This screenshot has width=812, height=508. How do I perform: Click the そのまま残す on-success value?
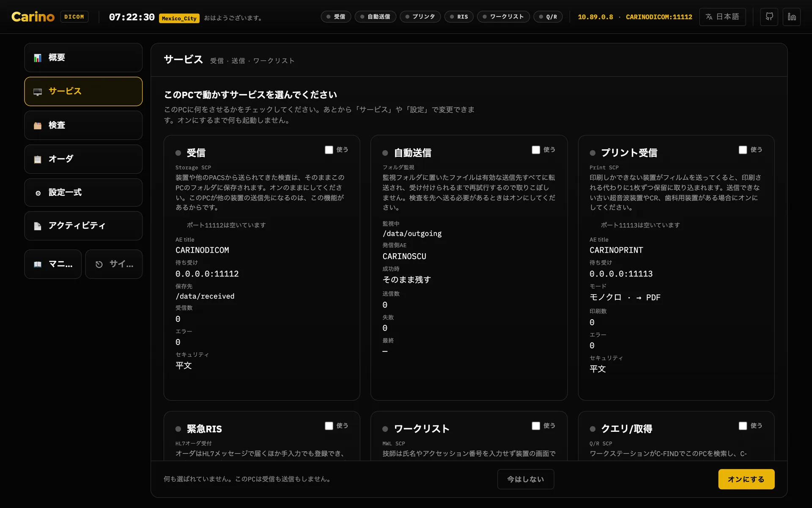pos(407,280)
